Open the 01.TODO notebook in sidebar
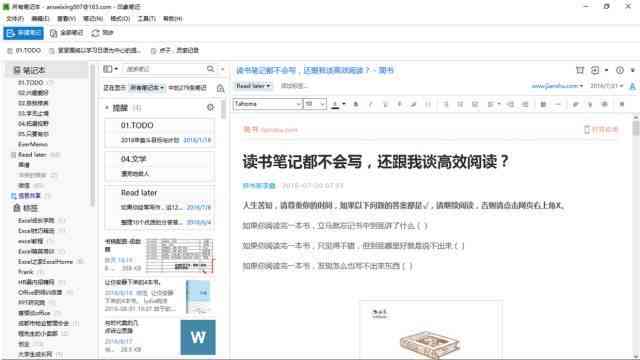Viewport: 640px width, 360px height. click(31, 83)
